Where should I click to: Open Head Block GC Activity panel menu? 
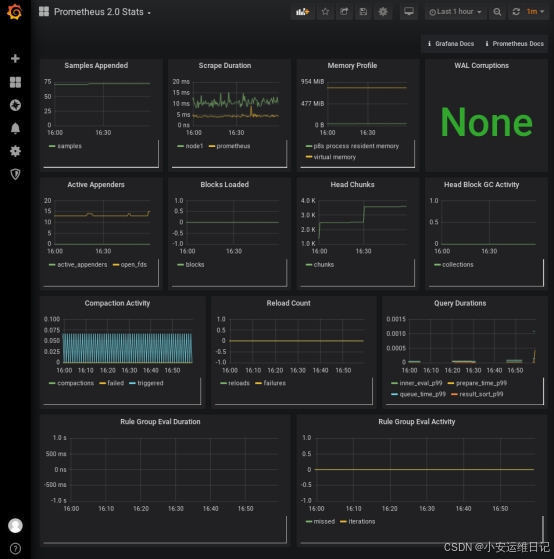click(x=481, y=185)
